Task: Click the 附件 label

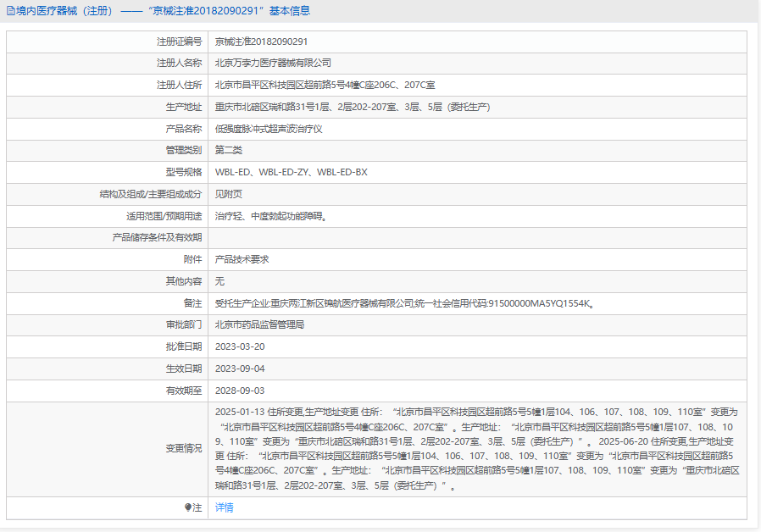Action: [192, 259]
